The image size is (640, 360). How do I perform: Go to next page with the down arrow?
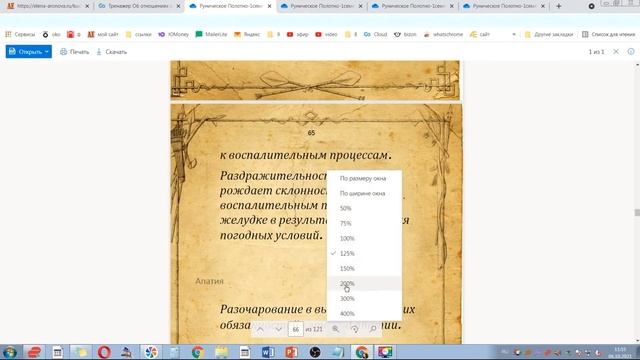click(x=278, y=329)
